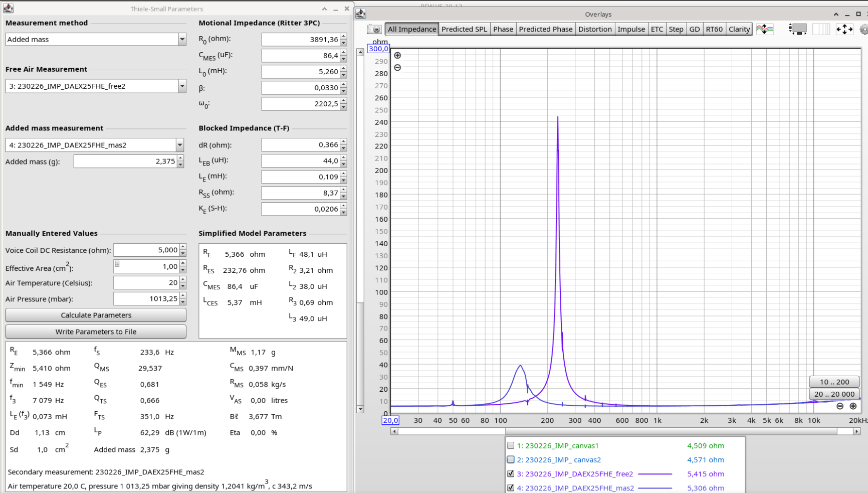This screenshot has height=493, width=868.
Task: Minimize the Overlays window
Action: pos(847,14)
